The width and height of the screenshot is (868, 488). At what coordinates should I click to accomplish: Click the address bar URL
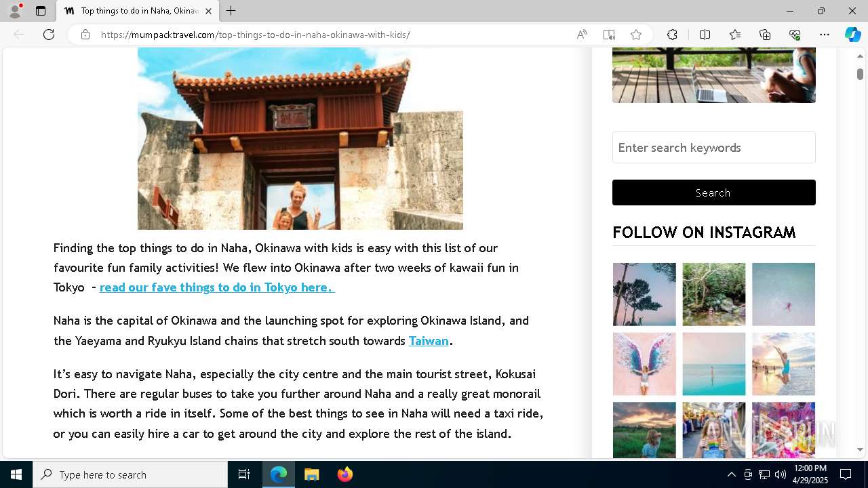coord(256,35)
